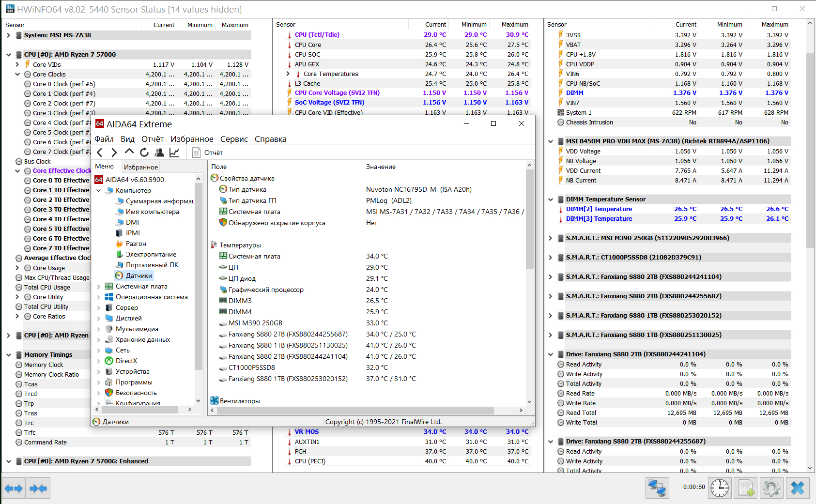816x504 pixels.
Task: Switch to the Избранное tab in AIDA64 sidebar
Action: point(141,167)
